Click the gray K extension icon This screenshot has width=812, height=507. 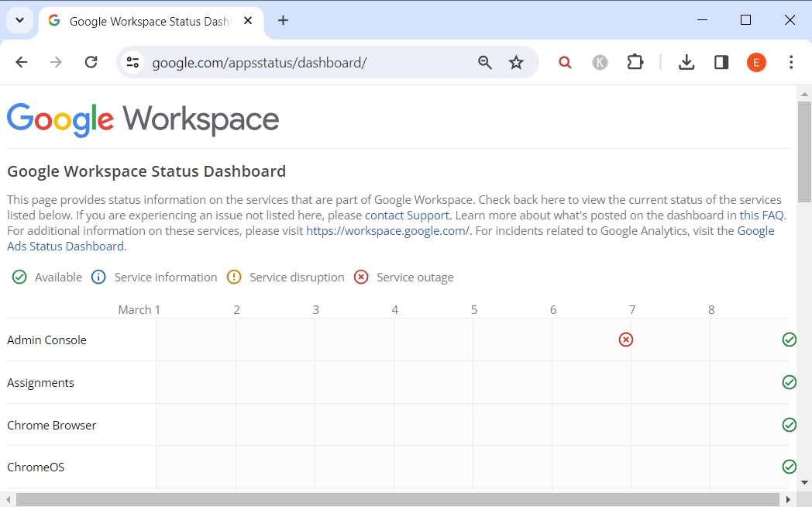pyautogui.click(x=600, y=63)
